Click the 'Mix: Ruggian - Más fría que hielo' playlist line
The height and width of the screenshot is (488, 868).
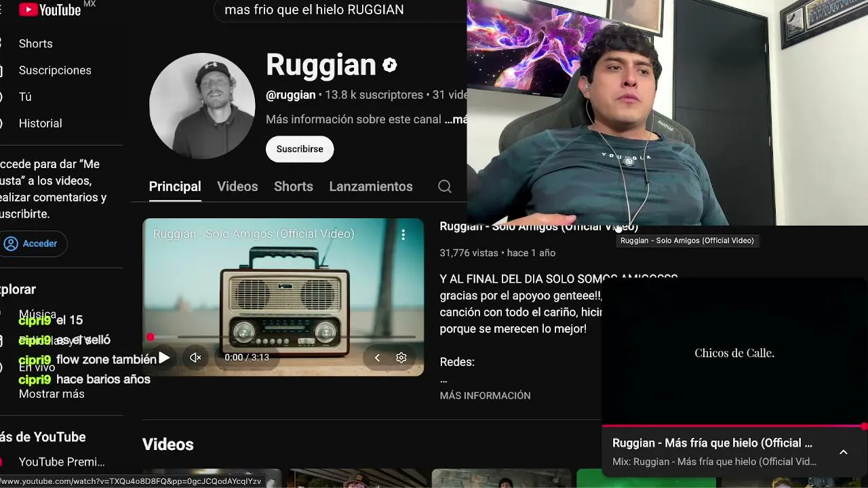click(714, 462)
